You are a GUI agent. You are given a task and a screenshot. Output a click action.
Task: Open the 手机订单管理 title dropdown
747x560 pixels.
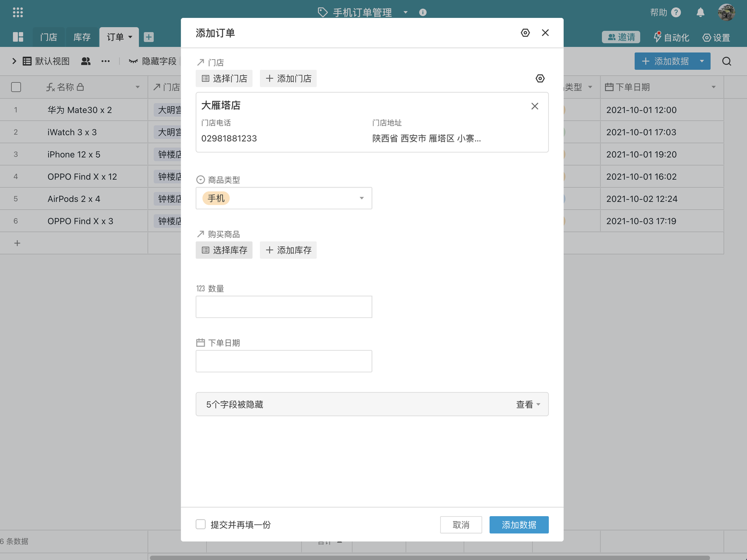tap(406, 12)
